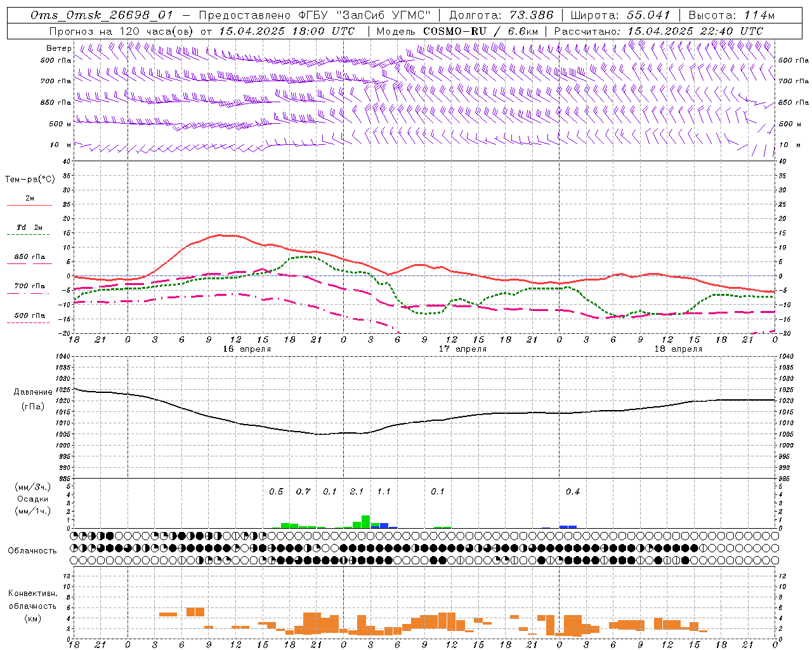Click the "16 апреля" date label
This screenshot has width=812, height=650.
coord(247,349)
